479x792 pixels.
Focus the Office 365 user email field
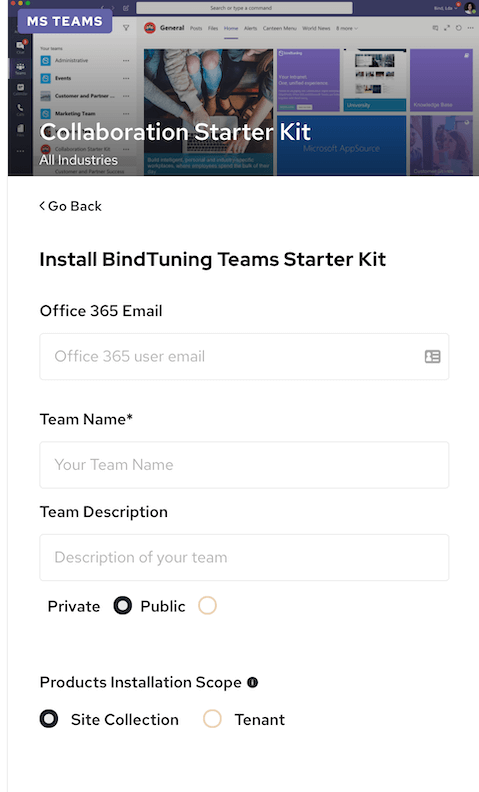(244, 357)
